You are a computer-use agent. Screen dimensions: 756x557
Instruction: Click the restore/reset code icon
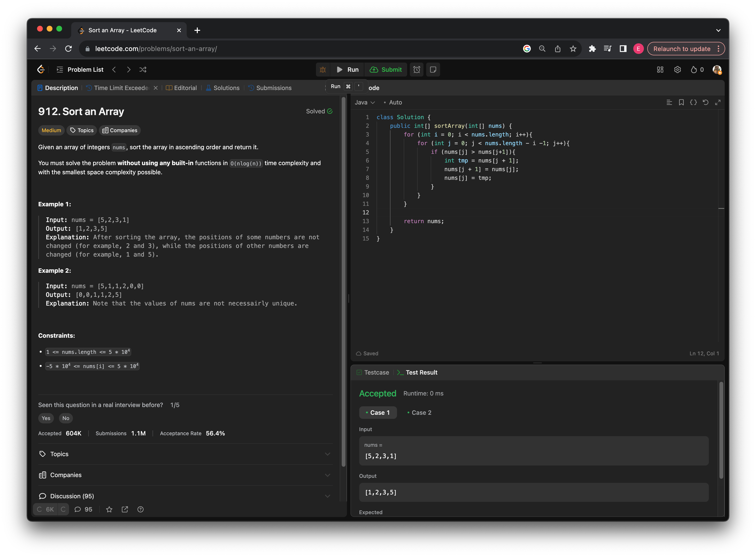click(x=705, y=102)
